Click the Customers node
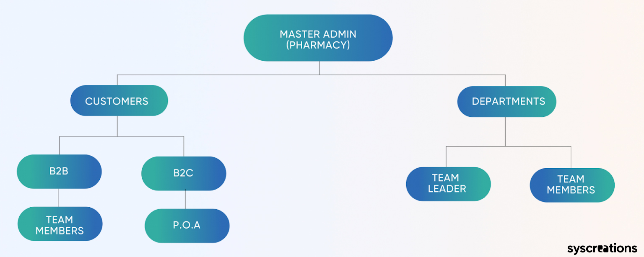The image size is (644, 257). click(119, 100)
